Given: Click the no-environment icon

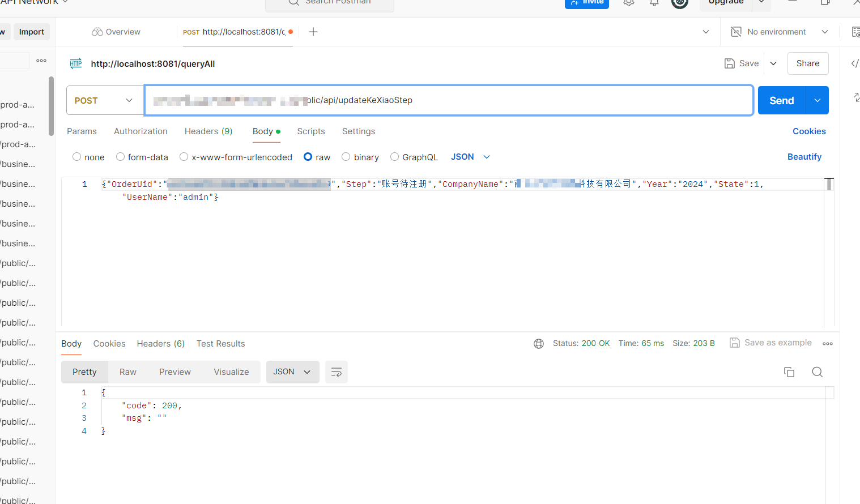Looking at the screenshot, I should (x=736, y=32).
